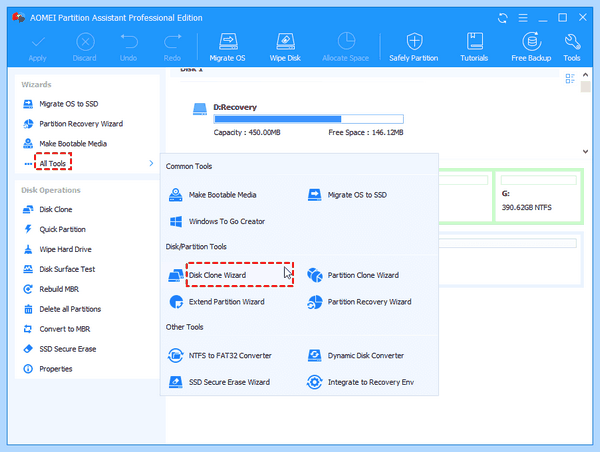This screenshot has width=600, height=452.
Task: Click the Integrate to Recovery Env icon
Action: point(315,382)
